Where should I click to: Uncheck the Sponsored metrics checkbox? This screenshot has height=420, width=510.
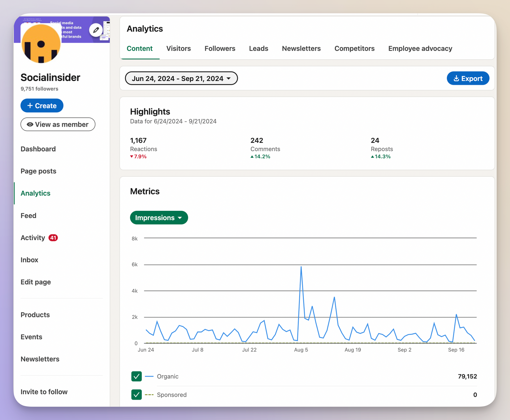[x=136, y=394]
